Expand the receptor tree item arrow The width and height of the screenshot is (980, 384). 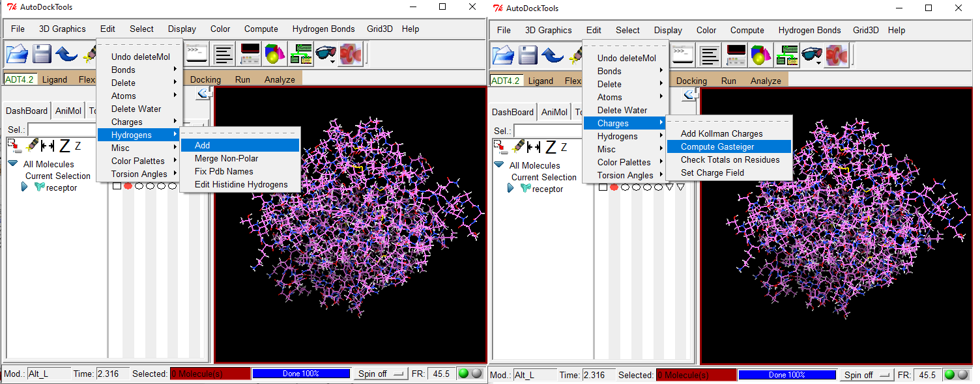(x=25, y=187)
